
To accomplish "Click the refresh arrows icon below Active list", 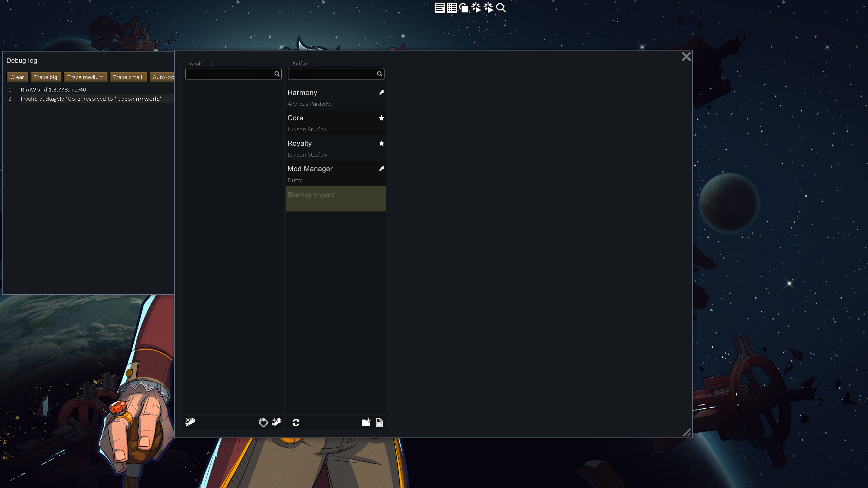I will click(x=296, y=422).
